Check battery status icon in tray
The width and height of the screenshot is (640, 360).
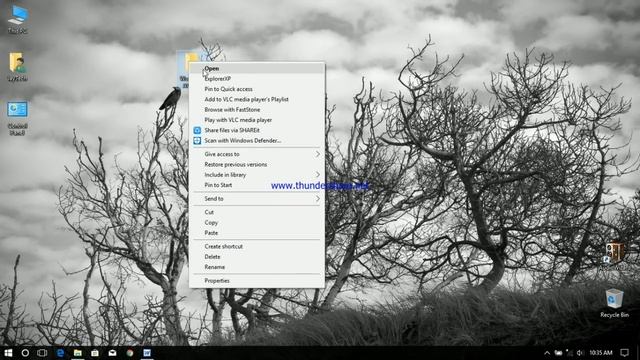point(558,353)
